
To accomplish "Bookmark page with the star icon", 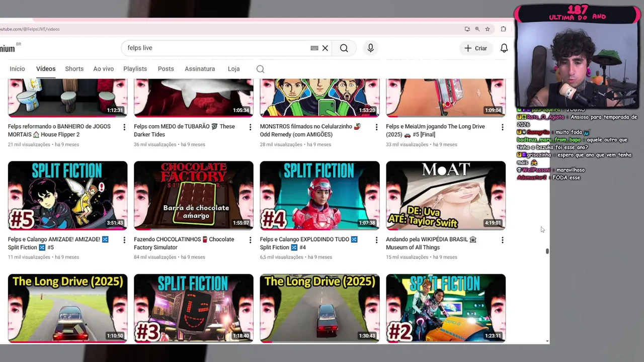I will tap(488, 29).
